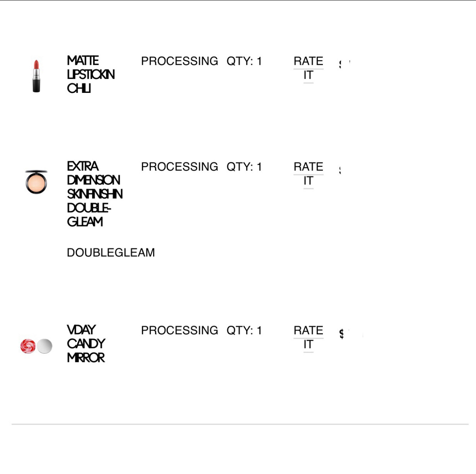The width and height of the screenshot is (476, 474).
Task: Select Processing status of the Chili lipstick
Action: point(179,61)
